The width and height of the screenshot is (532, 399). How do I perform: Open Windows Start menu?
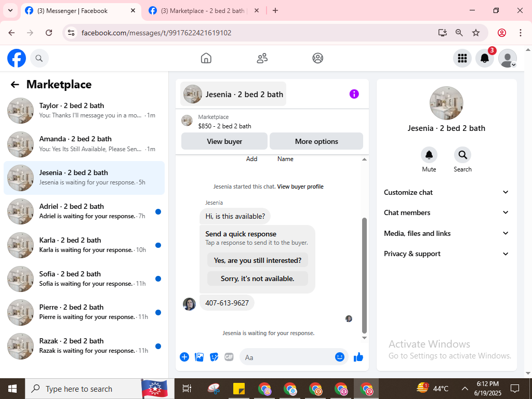(x=12, y=389)
